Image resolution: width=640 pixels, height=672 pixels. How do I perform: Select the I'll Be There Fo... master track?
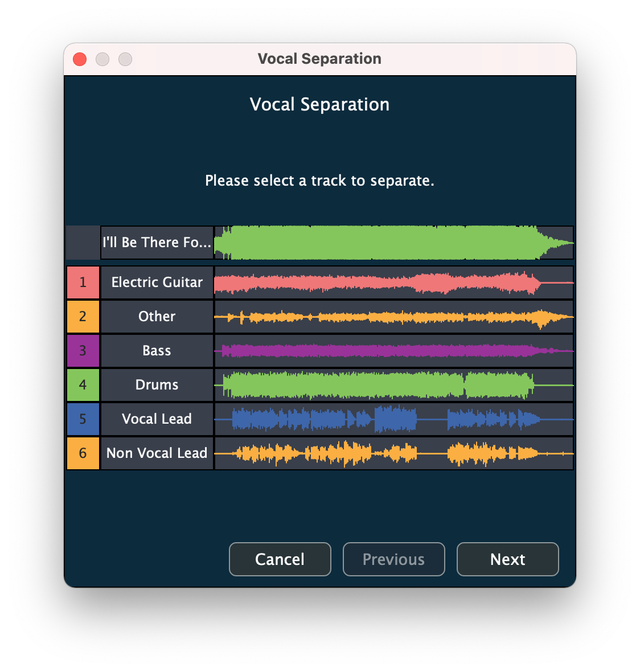pyautogui.click(x=157, y=243)
